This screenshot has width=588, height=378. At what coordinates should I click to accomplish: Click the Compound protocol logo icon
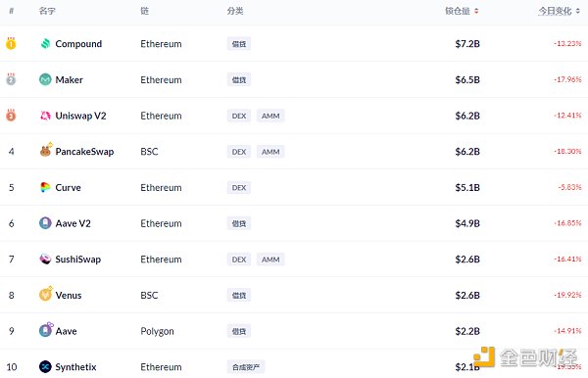coord(45,44)
